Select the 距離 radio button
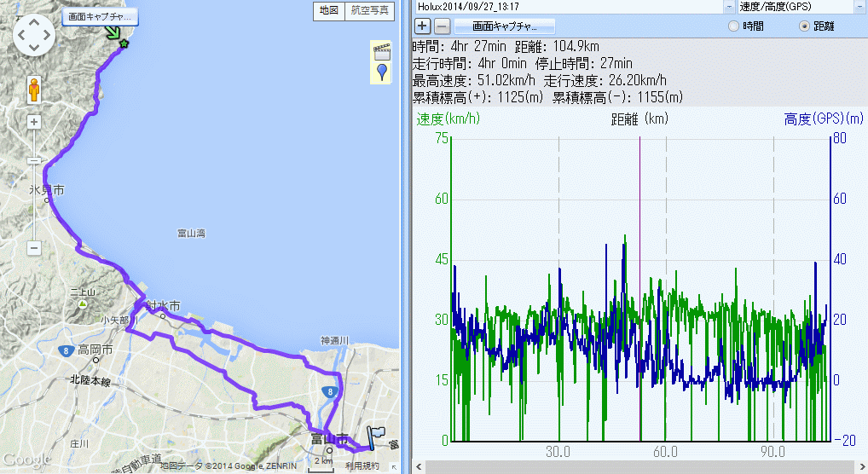The height and width of the screenshot is (474, 868). [x=804, y=26]
